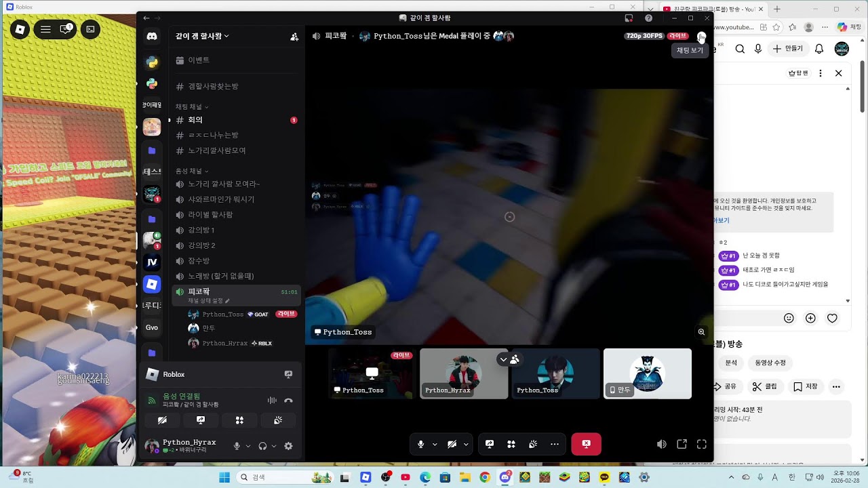Screen dimensions: 868x488
Task: Pop out the stream into a window
Action: pyautogui.click(x=682, y=444)
